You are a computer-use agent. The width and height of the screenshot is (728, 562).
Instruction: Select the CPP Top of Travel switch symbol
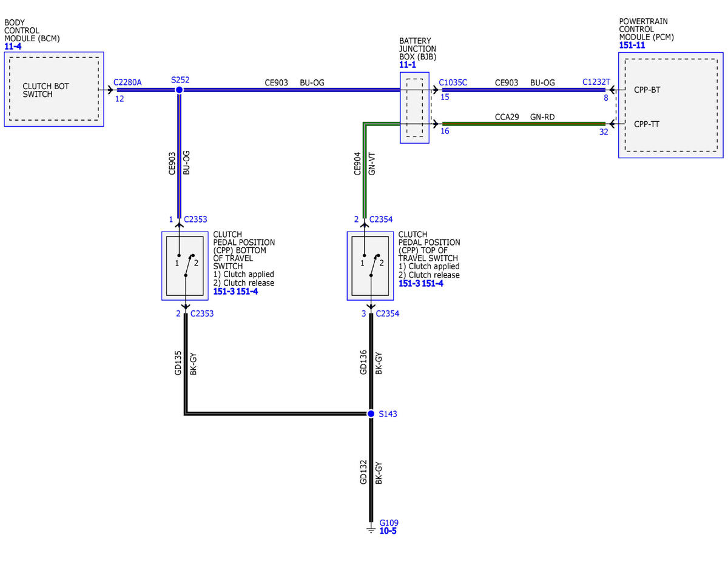(371, 266)
